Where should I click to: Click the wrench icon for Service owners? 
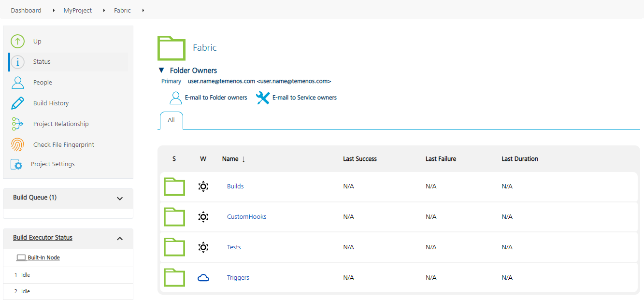(x=262, y=98)
